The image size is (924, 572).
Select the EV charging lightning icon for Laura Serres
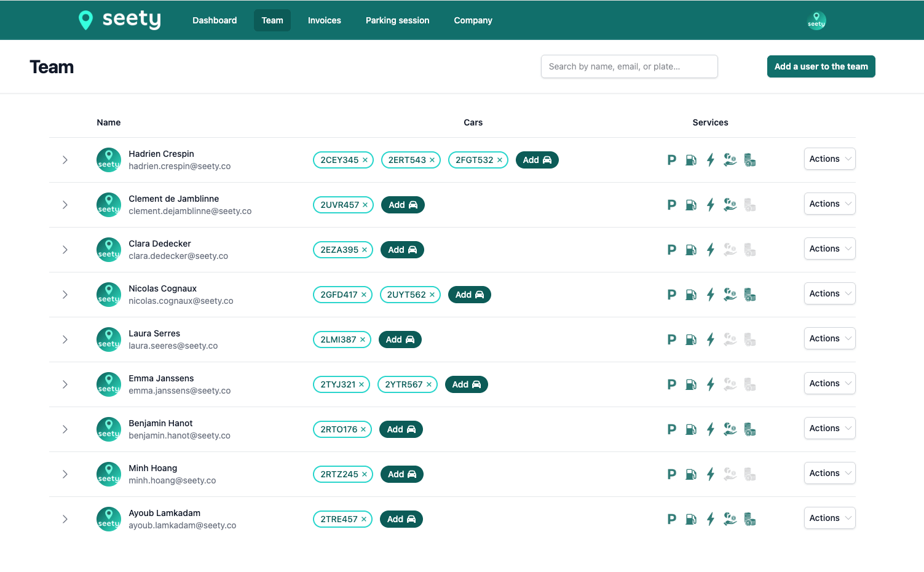[710, 339]
